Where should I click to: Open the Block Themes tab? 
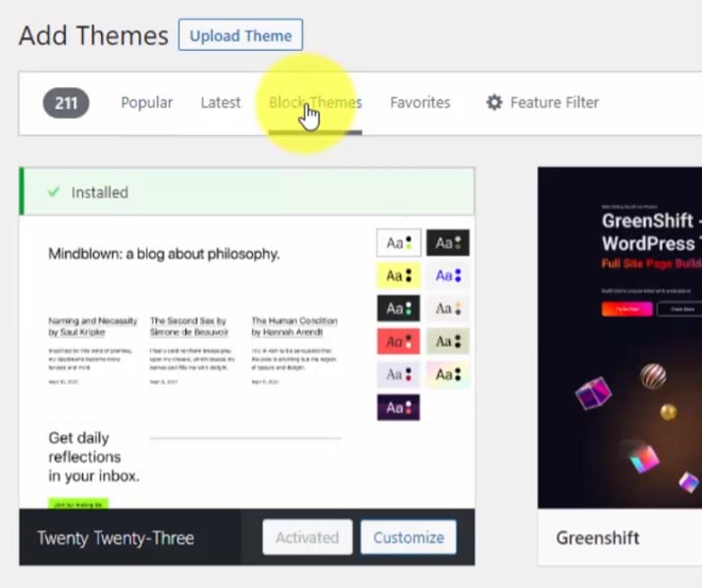315,103
